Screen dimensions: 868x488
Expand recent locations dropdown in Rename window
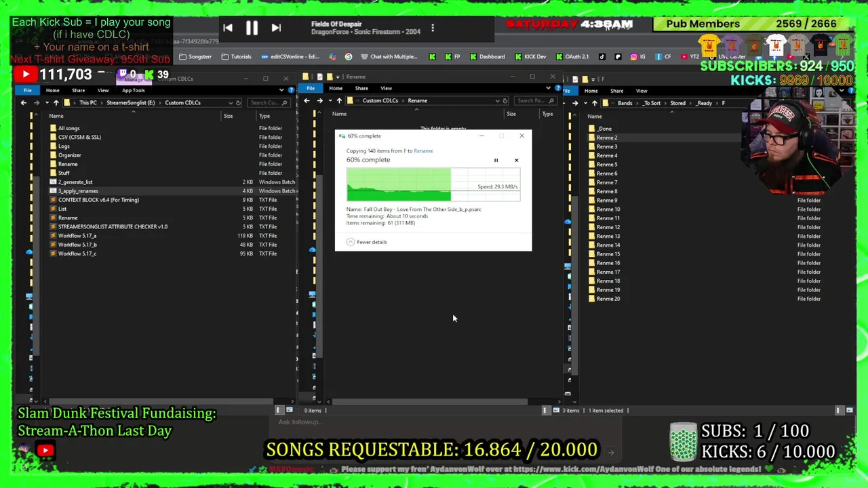[330, 101]
